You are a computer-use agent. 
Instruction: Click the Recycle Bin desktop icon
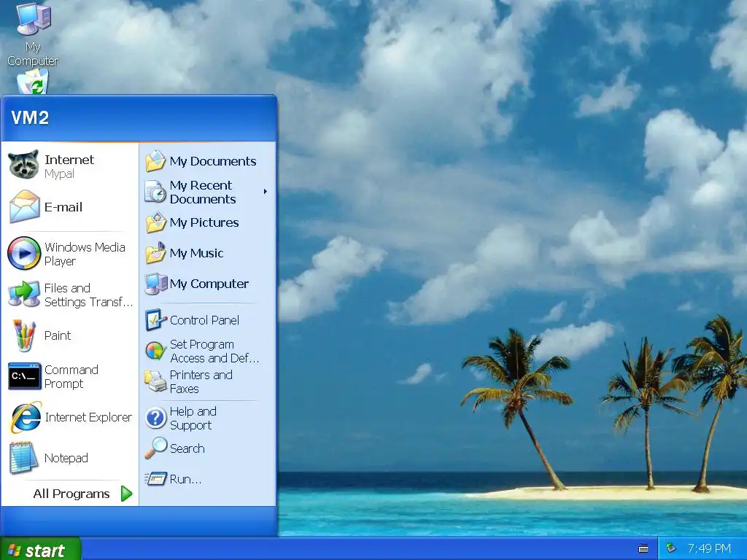(x=33, y=82)
